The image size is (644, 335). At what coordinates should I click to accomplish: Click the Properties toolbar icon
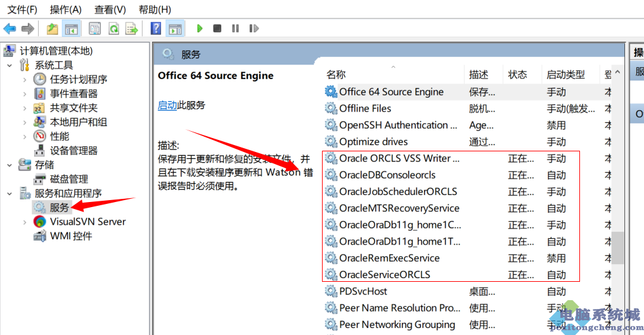point(95,28)
